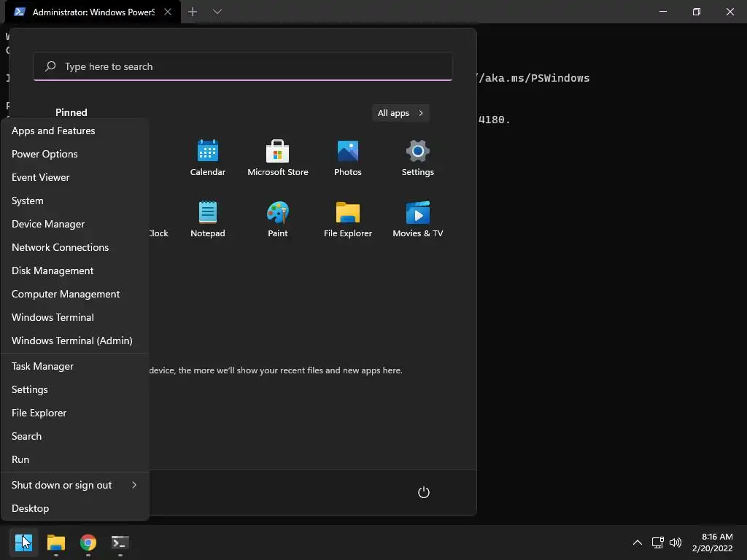
Task: Select Computer Management menu entry
Action: point(75,294)
